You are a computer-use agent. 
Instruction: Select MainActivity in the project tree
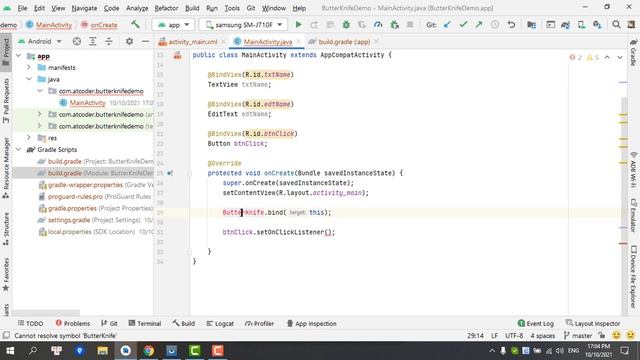click(87, 103)
